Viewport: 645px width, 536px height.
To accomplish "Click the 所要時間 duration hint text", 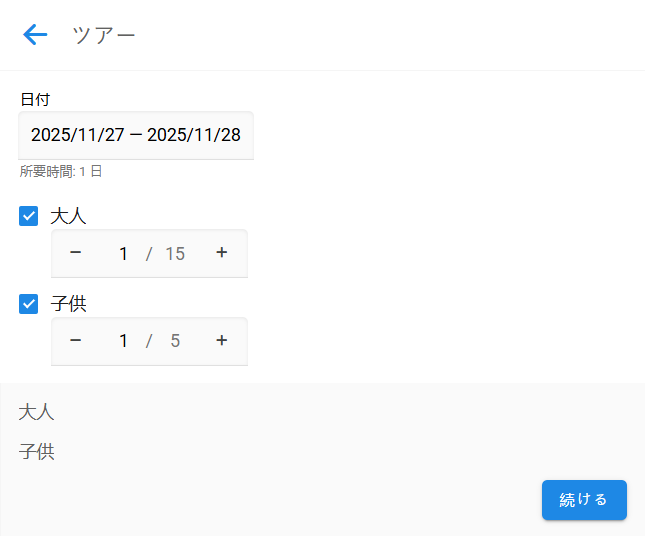I will pyautogui.click(x=61, y=172).
